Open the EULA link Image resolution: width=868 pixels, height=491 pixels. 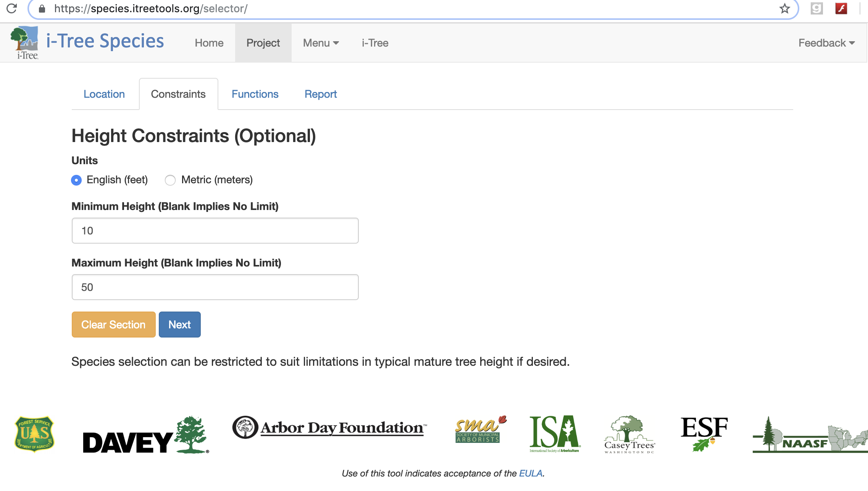(x=530, y=473)
